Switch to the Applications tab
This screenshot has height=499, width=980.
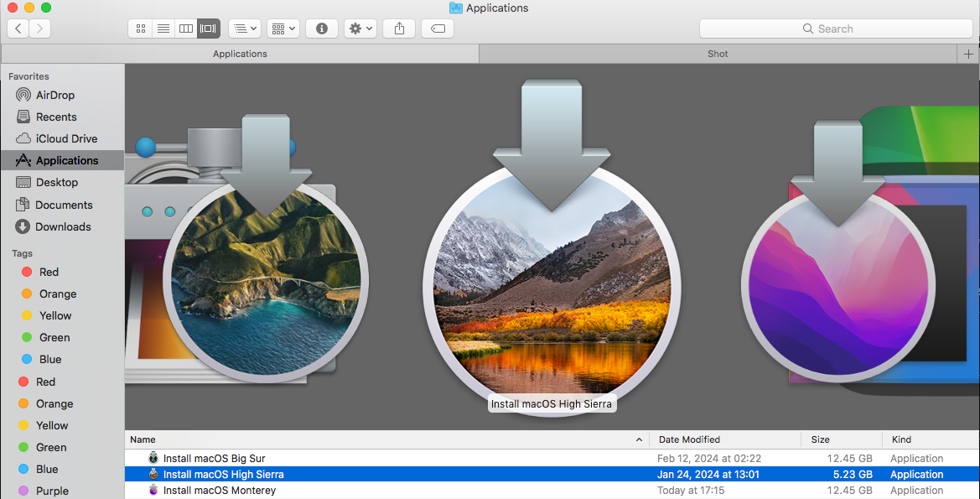[x=240, y=54]
